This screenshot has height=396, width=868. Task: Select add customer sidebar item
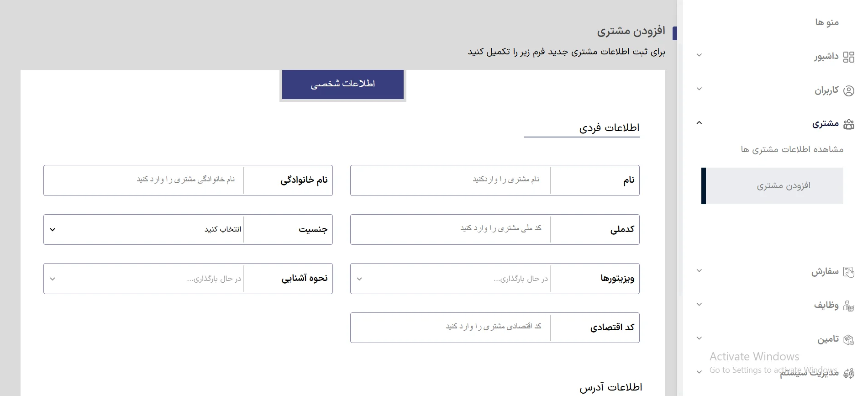784,186
